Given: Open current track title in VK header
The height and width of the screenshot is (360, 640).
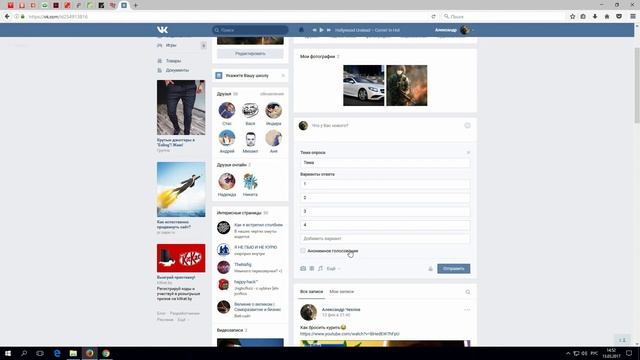Looking at the screenshot, I should [x=367, y=30].
